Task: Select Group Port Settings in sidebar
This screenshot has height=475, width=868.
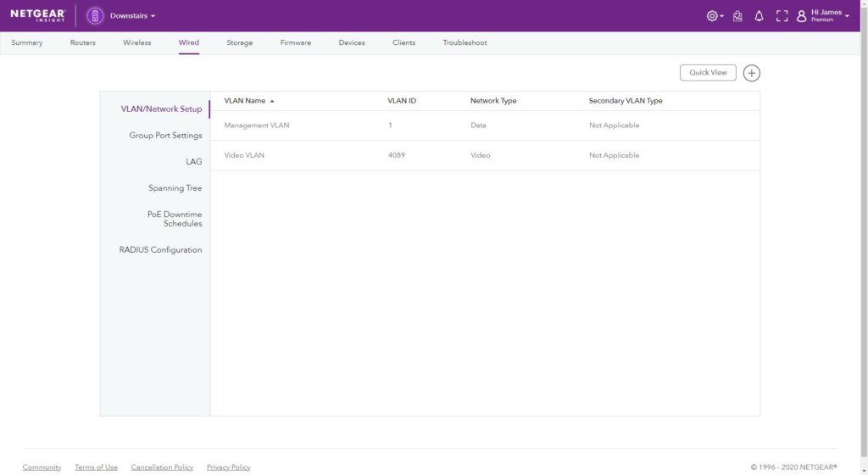Action: coord(165,136)
